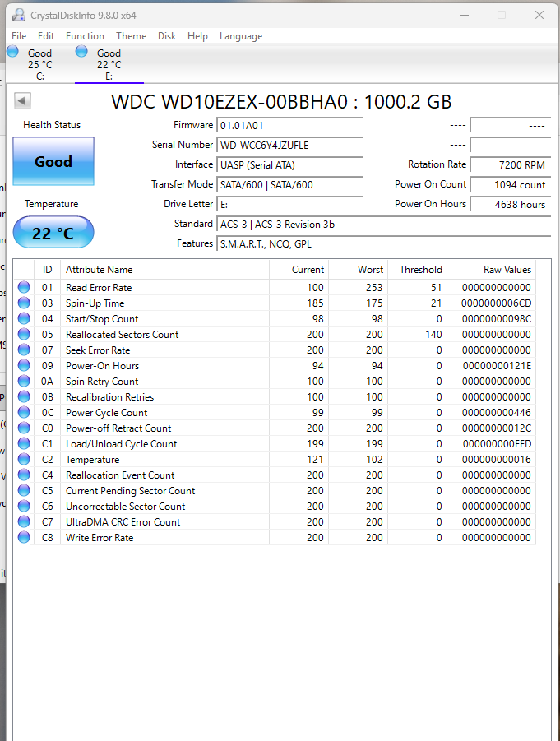Click status orb for Temperature attribute row
This screenshot has width=560, height=741.
24,459
